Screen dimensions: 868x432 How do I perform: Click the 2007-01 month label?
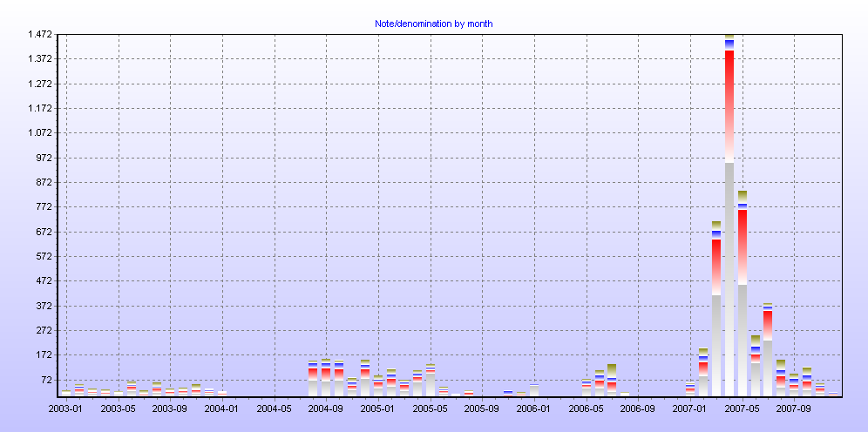point(690,408)
